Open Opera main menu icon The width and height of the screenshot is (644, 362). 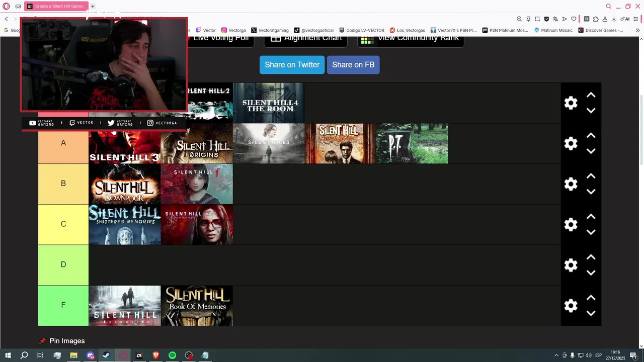(x=6, y=7)
